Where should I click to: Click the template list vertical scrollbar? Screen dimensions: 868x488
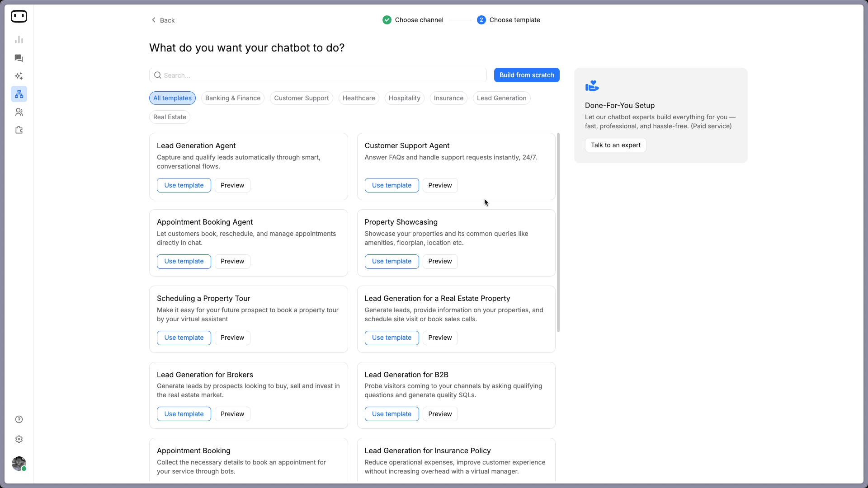point(558,233)
